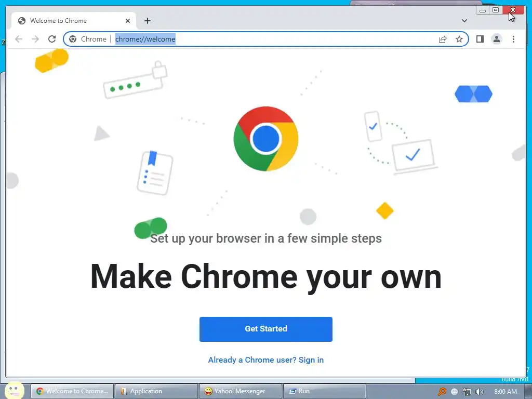View site information via the Chrome icon
Image resolution: width=532 pixels, height=399 pixels.
pyautogui.click(x=73, y=39)
